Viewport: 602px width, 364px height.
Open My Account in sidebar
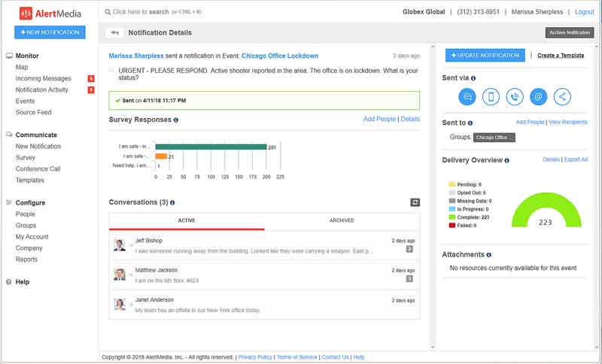pos(32,237)
